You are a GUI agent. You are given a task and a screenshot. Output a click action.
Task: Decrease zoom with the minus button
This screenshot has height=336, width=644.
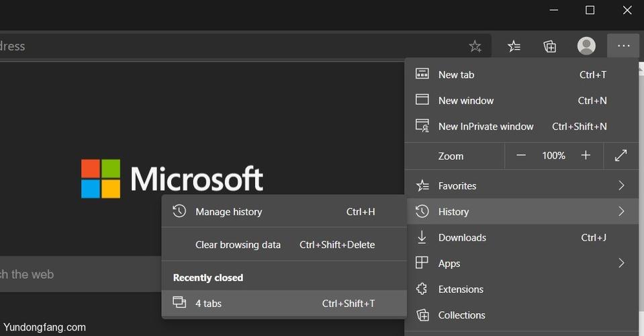click(x=521, y=155)
